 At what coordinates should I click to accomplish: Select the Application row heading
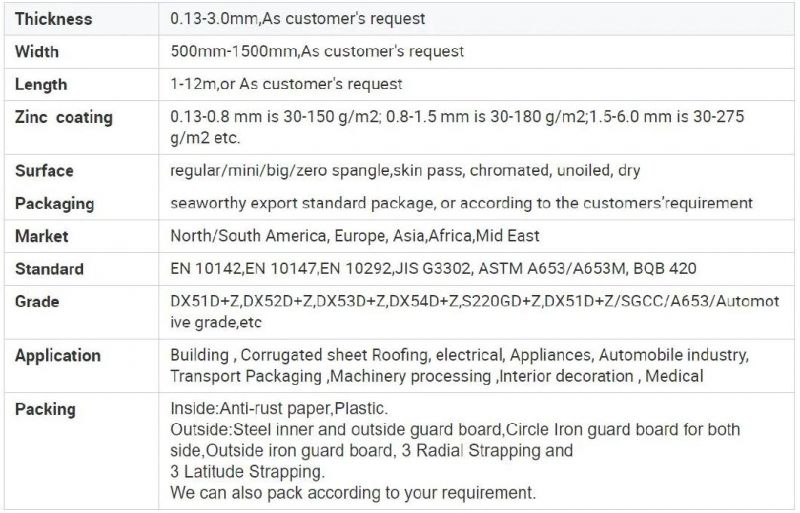(58, 356)
